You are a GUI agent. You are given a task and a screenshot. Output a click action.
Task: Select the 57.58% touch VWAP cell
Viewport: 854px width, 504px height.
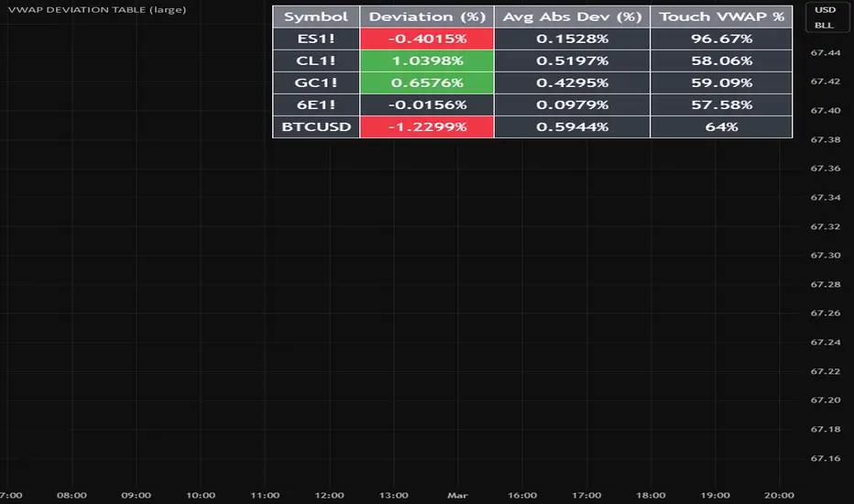[x=722, y=104]
